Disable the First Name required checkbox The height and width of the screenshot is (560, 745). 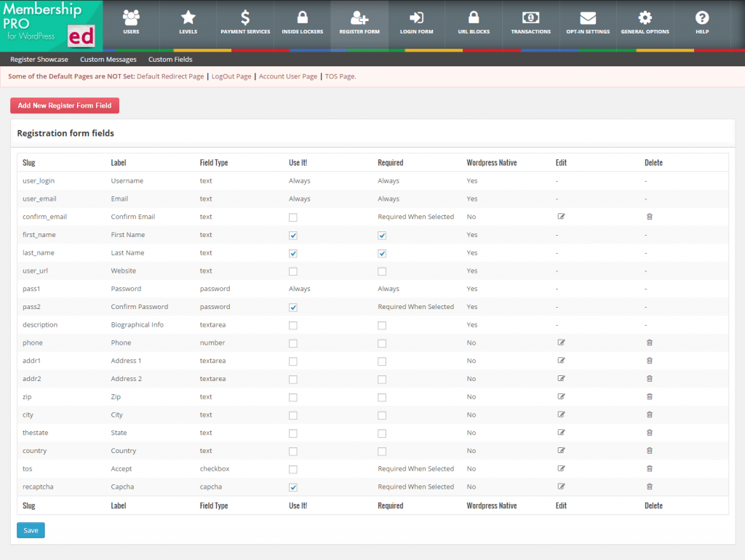(382, 235)
